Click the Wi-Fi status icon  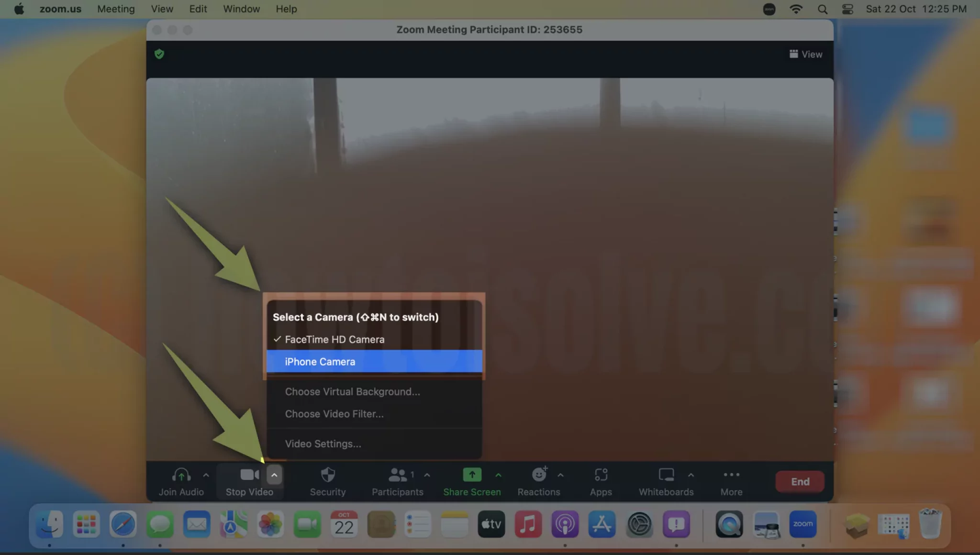coord(796,9)
